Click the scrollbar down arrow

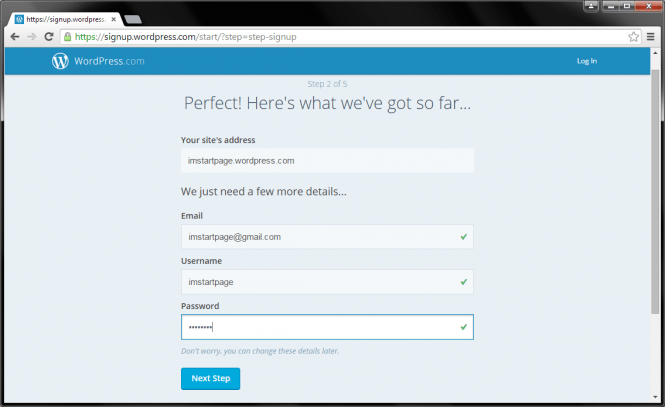point(655,397)
